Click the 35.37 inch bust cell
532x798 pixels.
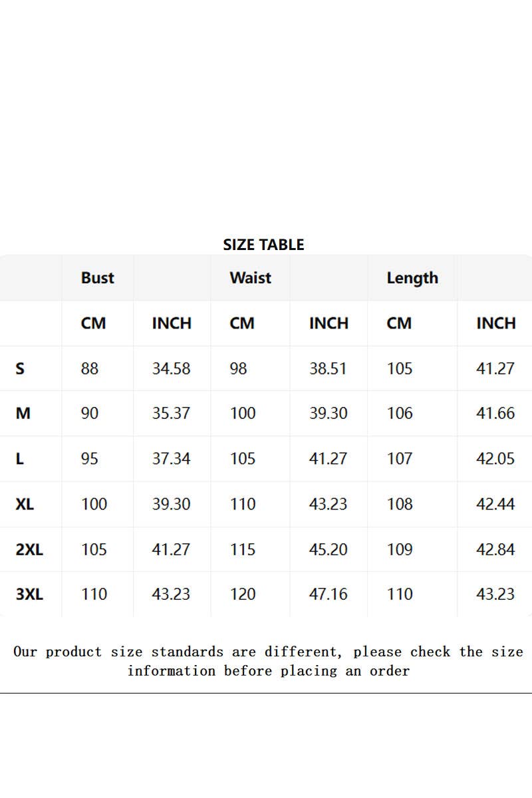(x=171, y=414)
